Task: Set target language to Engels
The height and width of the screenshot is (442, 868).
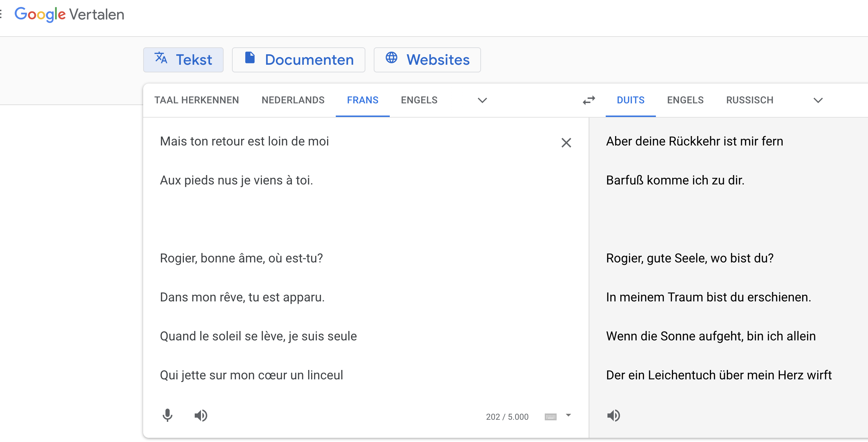Action: tap(685, 100)
